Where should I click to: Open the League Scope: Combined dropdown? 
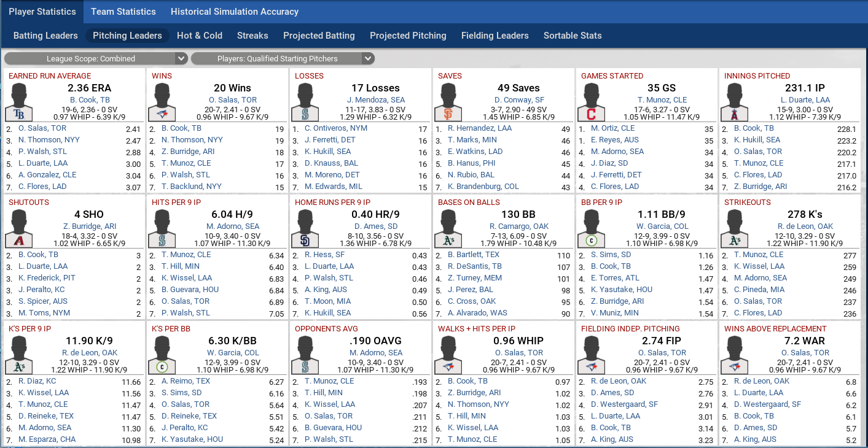95,59
